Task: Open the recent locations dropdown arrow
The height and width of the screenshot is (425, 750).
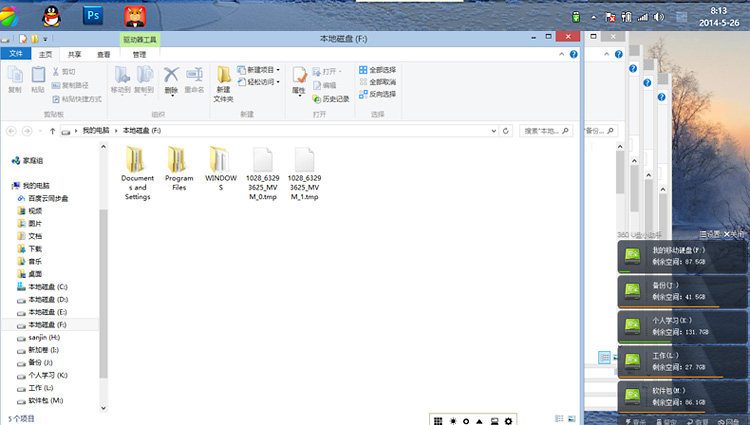Action: pos(40,131)
